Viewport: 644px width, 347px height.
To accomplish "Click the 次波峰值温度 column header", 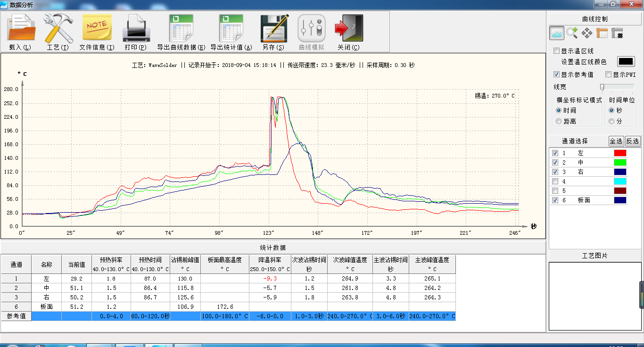I will pyautogui.click(x=350, y=264).
